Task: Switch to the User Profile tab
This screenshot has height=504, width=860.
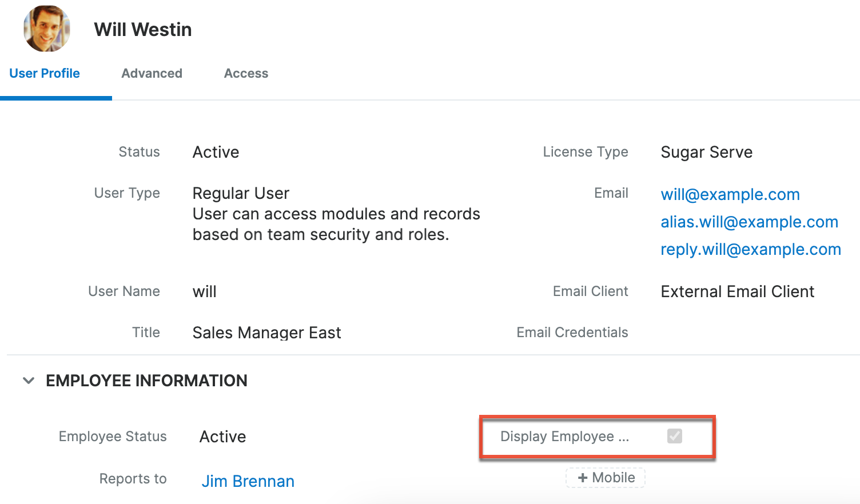Action: [x=45, y=74]
